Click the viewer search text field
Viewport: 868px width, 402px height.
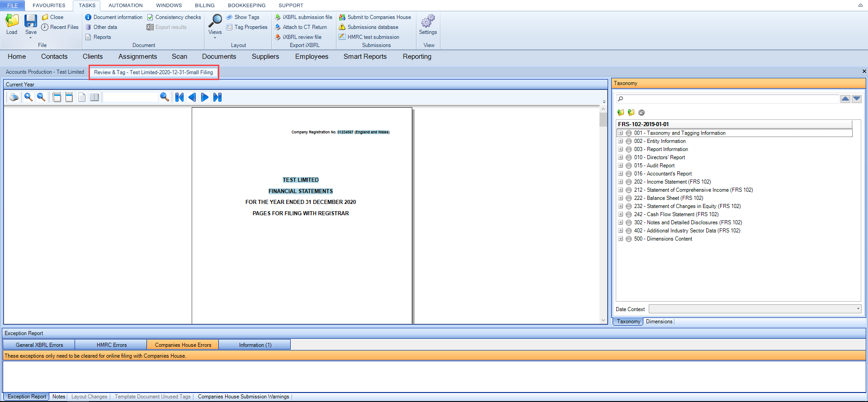(131, 97)
